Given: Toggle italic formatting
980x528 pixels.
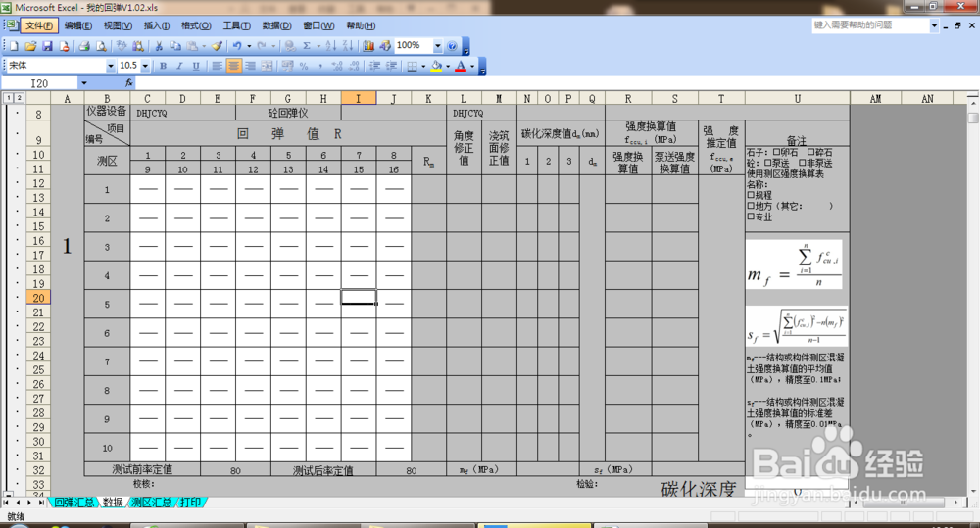Looking at the screenshot, I should pyautogui.click(x=179, y=66).
